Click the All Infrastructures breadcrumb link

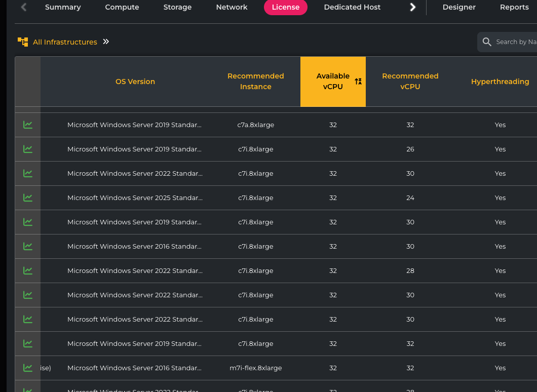coord(65,42)
